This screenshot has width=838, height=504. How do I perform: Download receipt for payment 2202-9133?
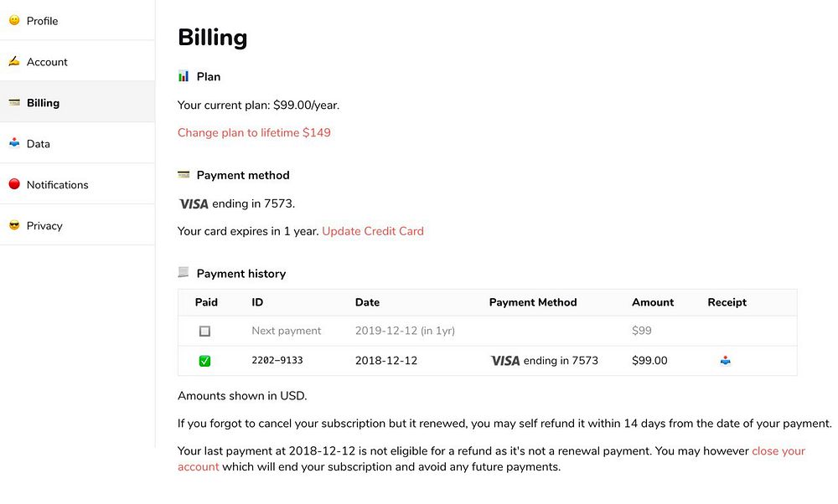pyautogui.click(x=726, y=361)
